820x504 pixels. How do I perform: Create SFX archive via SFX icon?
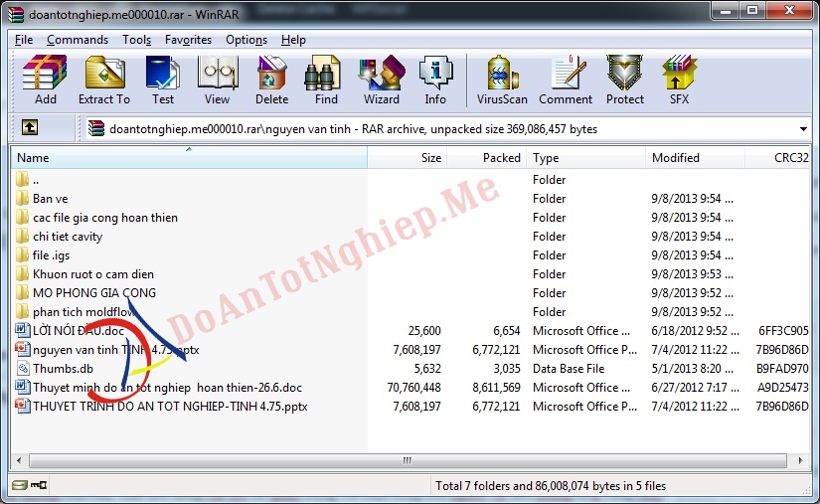point(679,80)
